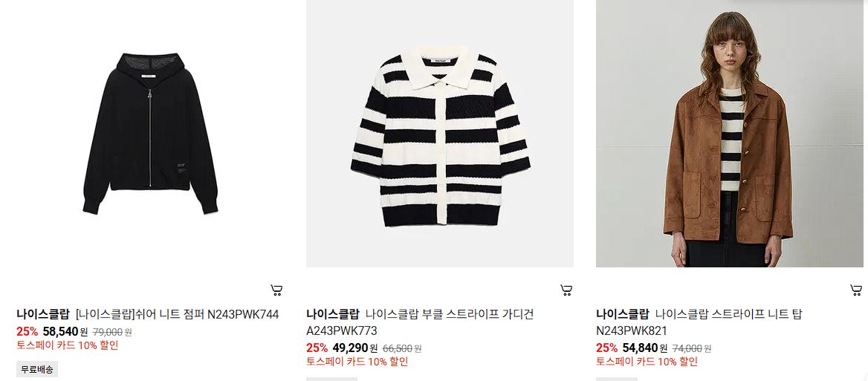Image resolution: width=868 pixels, height=381 pixels.
Task: Click 토스페이 카드 10% 할인 under 54,840원
Action: pos(647,362)
